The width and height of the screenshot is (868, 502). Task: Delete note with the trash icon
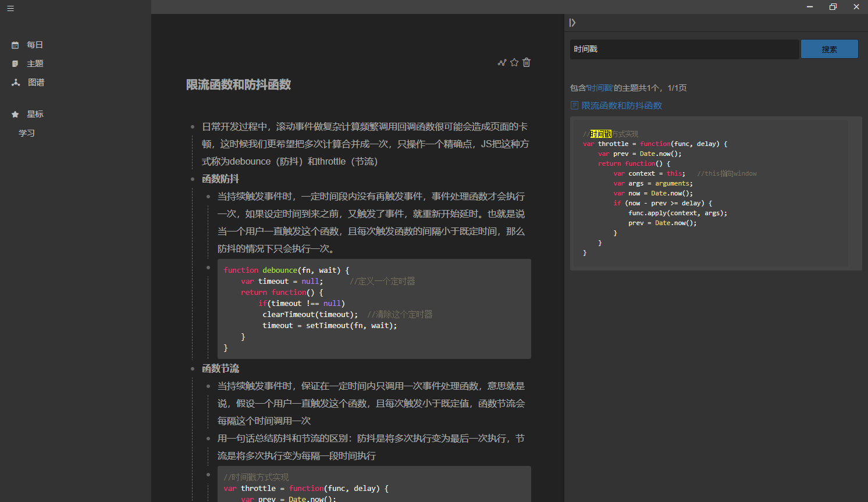527,62
